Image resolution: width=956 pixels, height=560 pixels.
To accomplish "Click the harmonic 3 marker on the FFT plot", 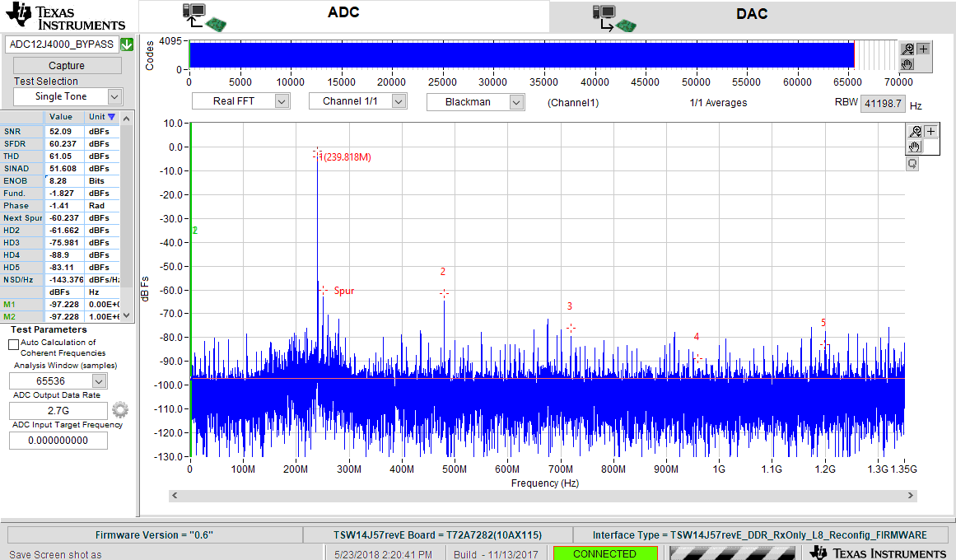I will click(x=571, y=329).
